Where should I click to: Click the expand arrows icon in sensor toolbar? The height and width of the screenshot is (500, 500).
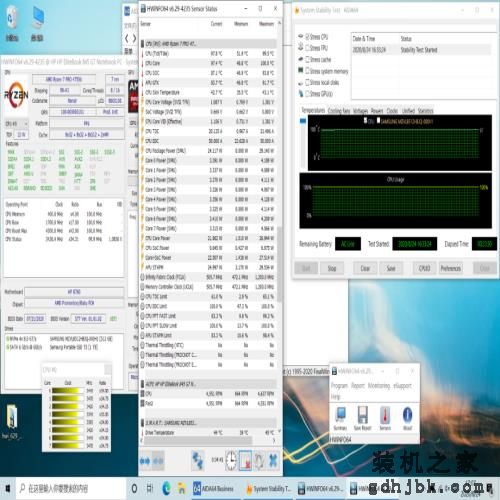coord(145,461)
